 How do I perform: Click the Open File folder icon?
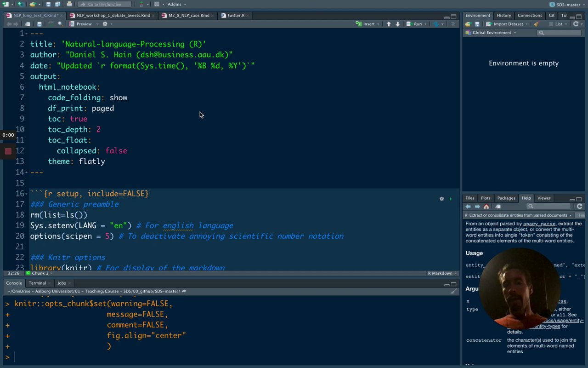(x=33, y=4)
